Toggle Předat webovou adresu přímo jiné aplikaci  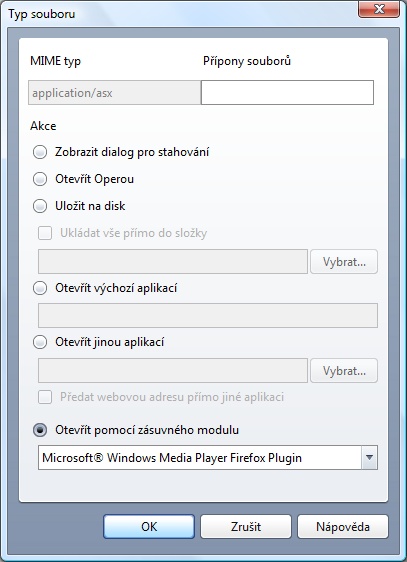(x=45, y=397)
